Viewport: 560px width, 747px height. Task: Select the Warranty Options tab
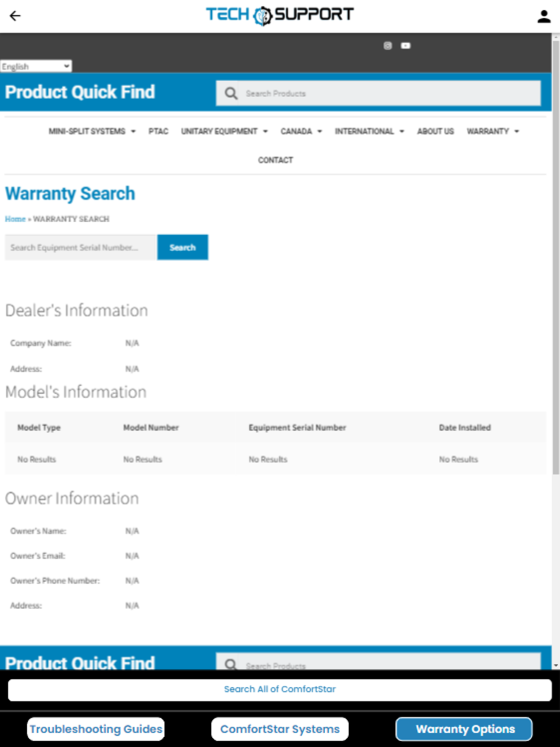(x=464, y=729)
